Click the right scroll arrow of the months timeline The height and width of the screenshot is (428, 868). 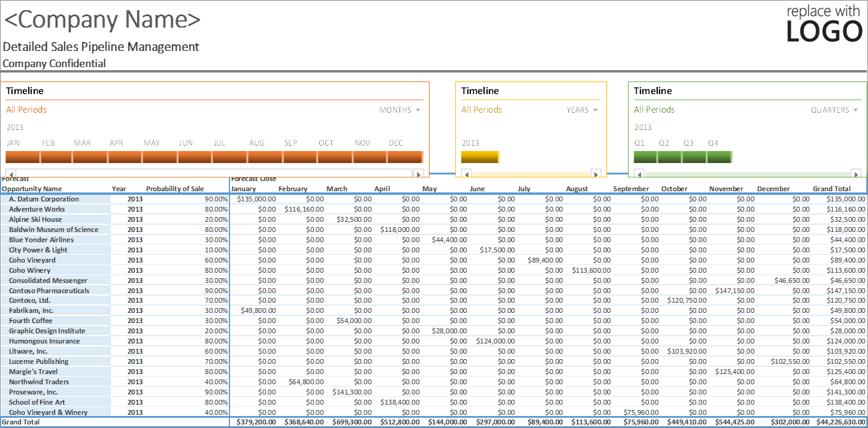pyautogui.click(x=419, y=173)
